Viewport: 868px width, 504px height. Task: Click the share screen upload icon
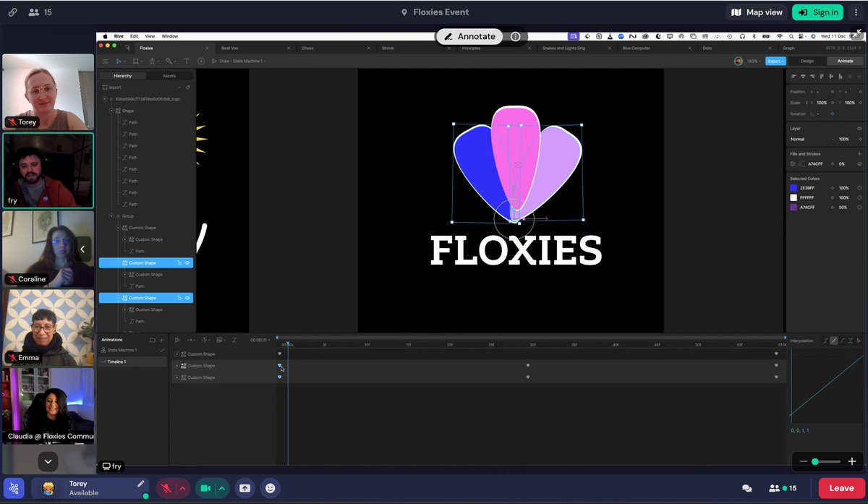244,488
